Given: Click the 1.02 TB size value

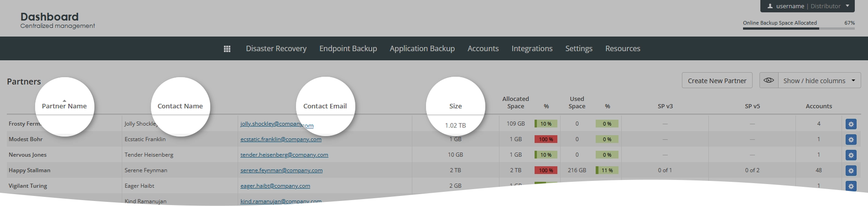Looking at the screenshot, I should (x=455, y=126).
